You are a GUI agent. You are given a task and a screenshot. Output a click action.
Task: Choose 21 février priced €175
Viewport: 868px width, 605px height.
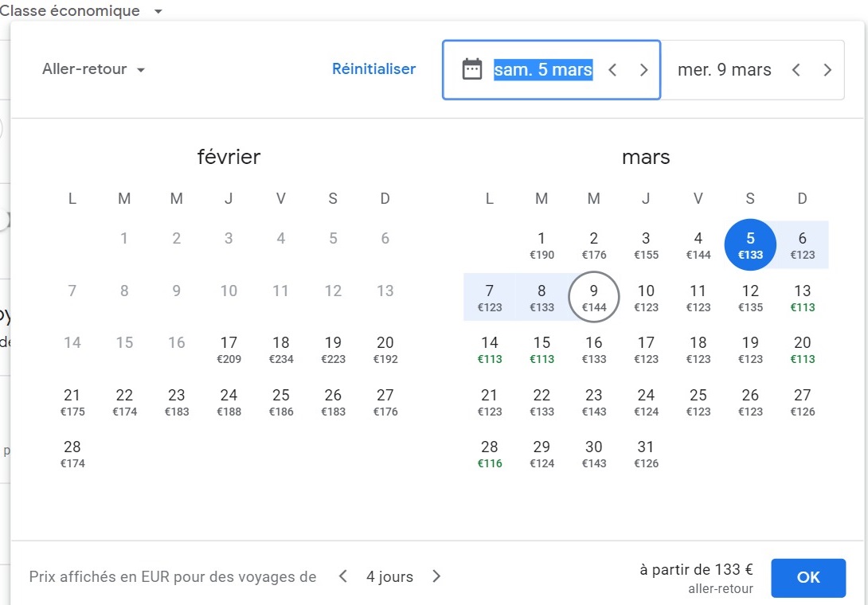point(72,402)
